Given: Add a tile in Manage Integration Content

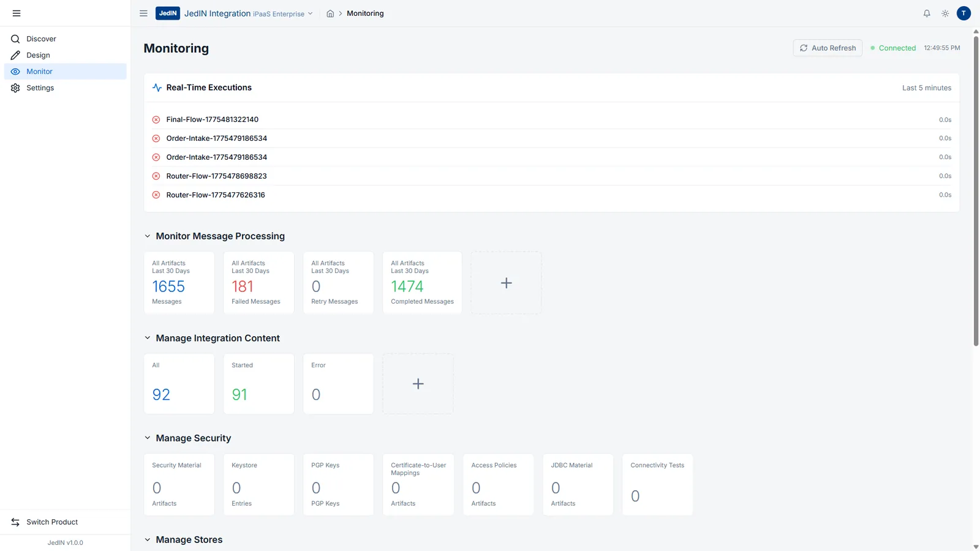Looking at the screenshot, I should pyautogui.click(x=418, y=384).
